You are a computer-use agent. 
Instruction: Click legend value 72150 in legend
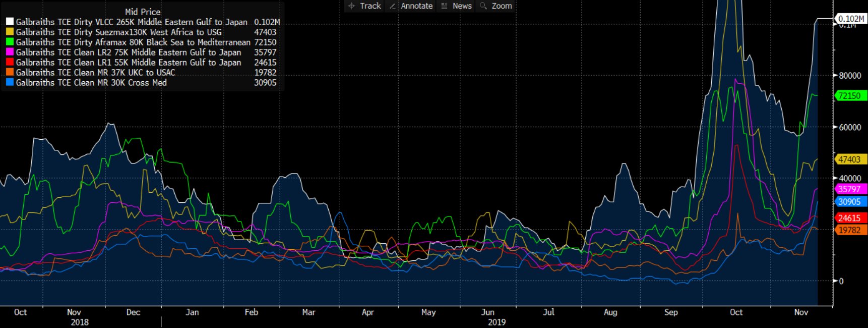tap(265, 42)
